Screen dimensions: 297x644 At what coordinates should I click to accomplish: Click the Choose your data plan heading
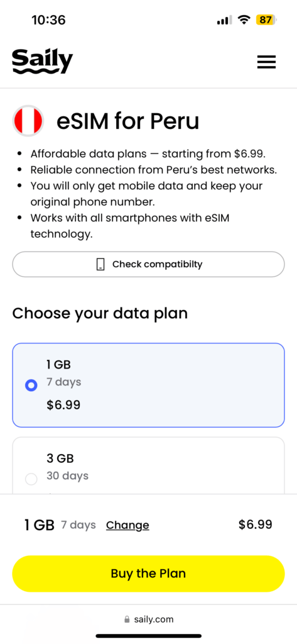(100, 313)
